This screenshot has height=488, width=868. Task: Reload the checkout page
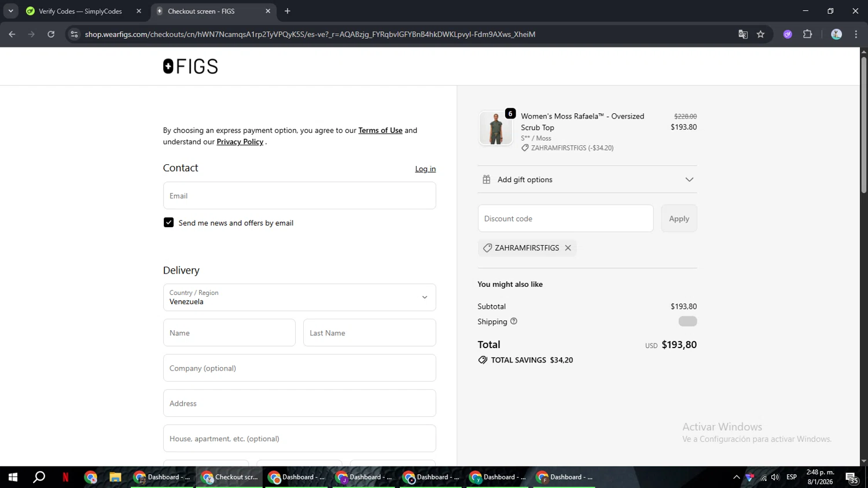pyautogui.click(x=51, y=34)
